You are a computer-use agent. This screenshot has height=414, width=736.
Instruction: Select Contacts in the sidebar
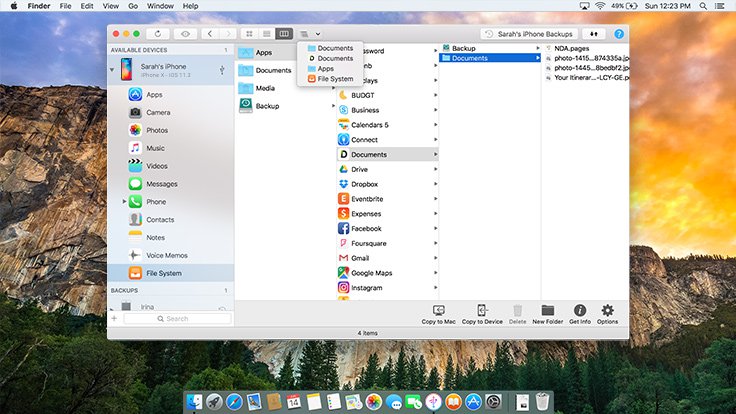171,220
